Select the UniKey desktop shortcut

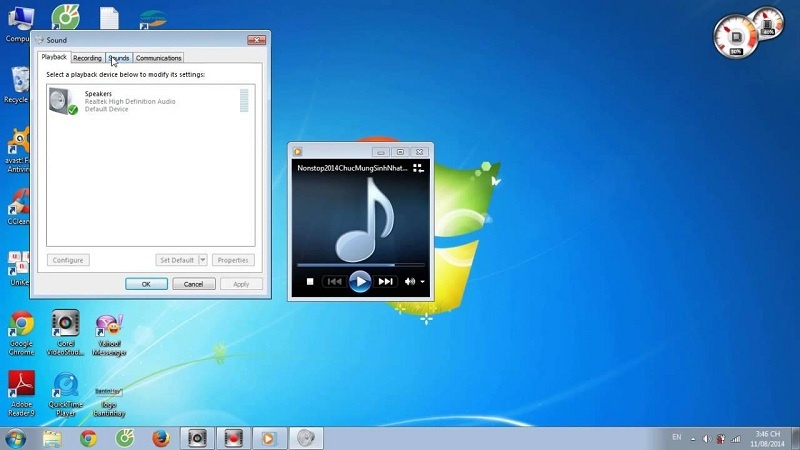(18, 268)
